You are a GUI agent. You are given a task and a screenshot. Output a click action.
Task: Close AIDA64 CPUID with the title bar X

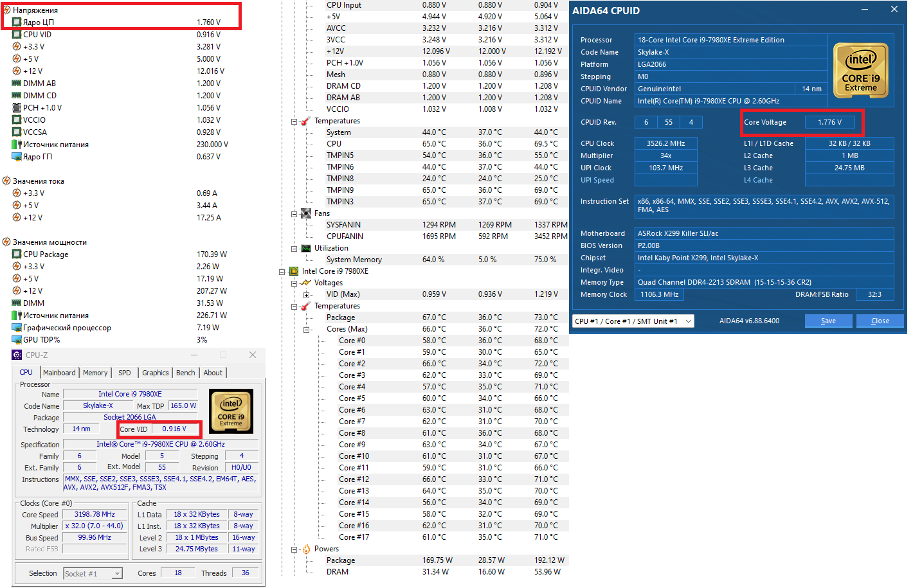[894, 10]
